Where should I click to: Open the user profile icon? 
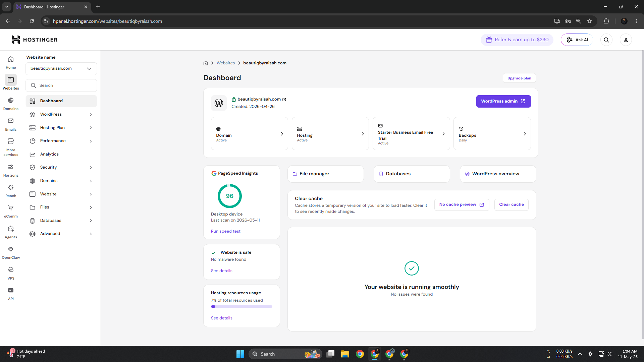pos(626,40)
